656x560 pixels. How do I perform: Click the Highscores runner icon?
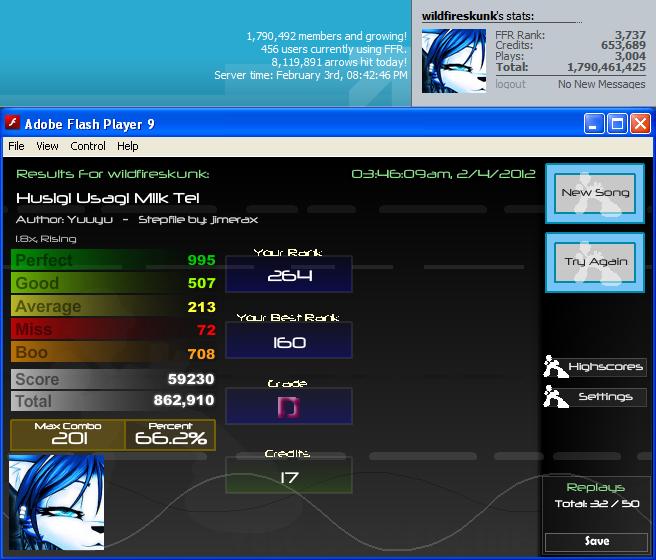(556, 367)
